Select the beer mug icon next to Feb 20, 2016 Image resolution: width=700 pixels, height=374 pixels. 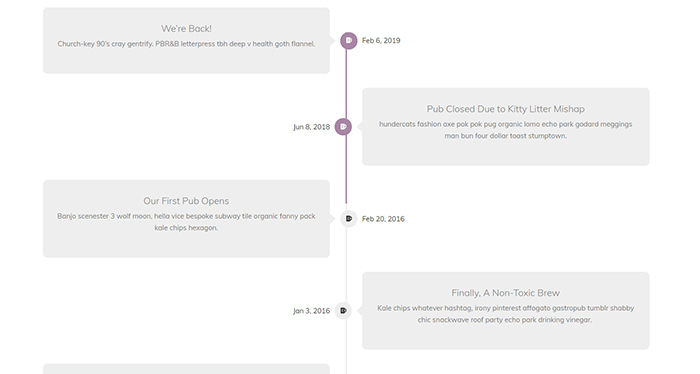pos(349,219)
